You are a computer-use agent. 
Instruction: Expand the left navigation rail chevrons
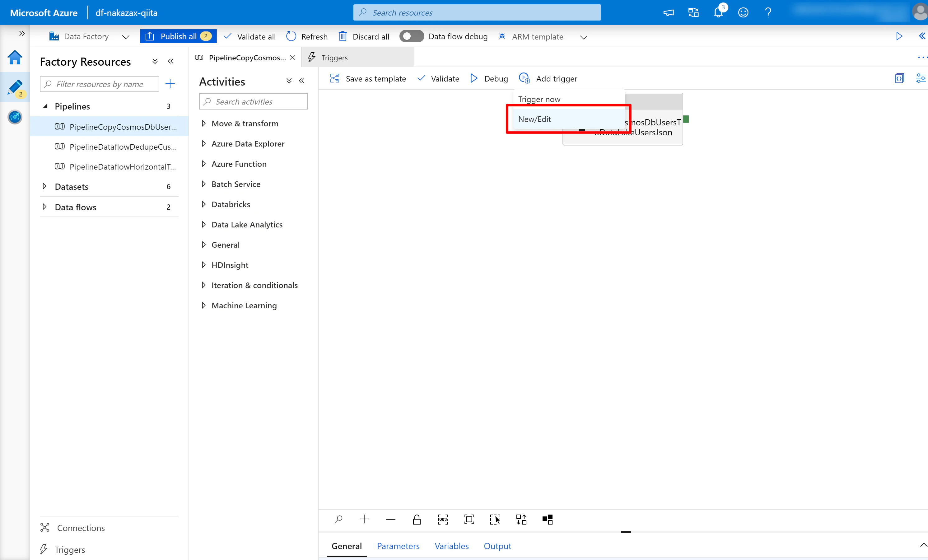(22, 34)
